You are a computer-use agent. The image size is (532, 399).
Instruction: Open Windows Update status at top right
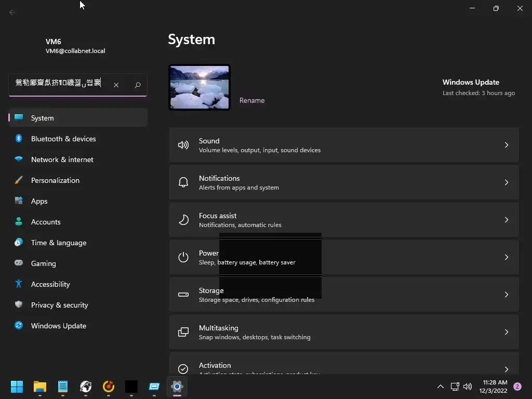tap(478, 87)
